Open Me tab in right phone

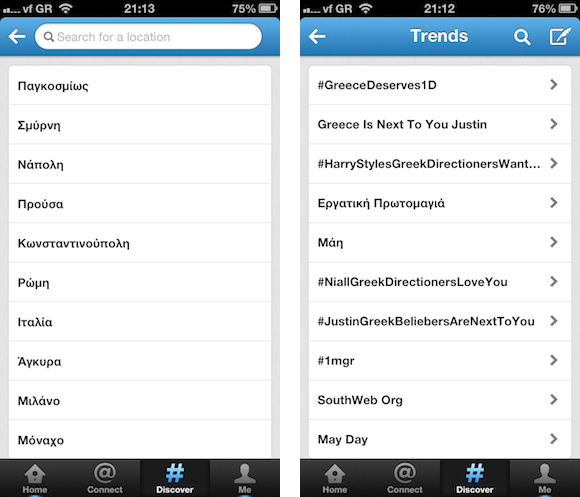coord(544,478)
